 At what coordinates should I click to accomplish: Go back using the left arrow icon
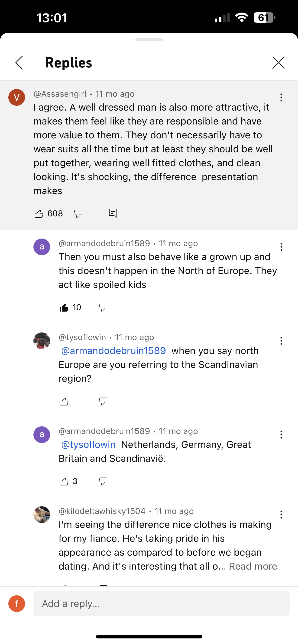(x=19, y=63)
